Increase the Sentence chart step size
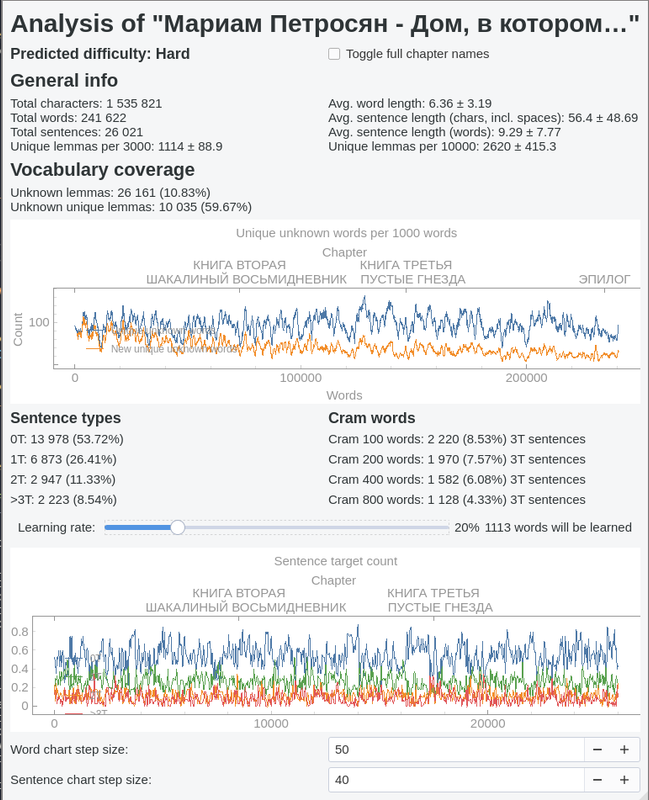The width and height of the screenshot is (649, 800). 623,780
